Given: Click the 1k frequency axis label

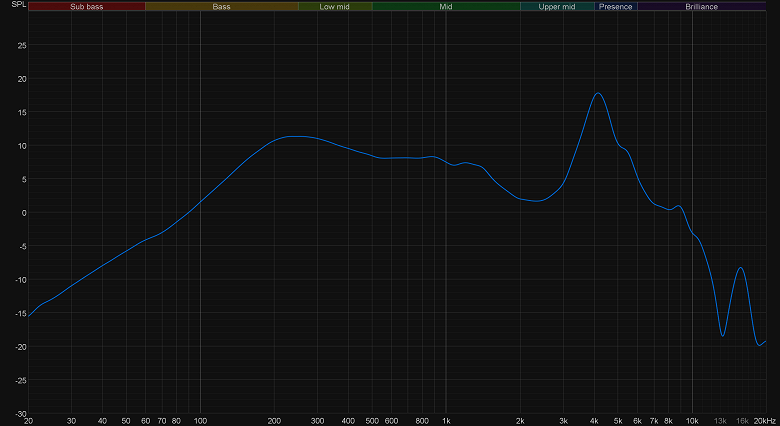Looking at the screenshot, I should 446,421.
